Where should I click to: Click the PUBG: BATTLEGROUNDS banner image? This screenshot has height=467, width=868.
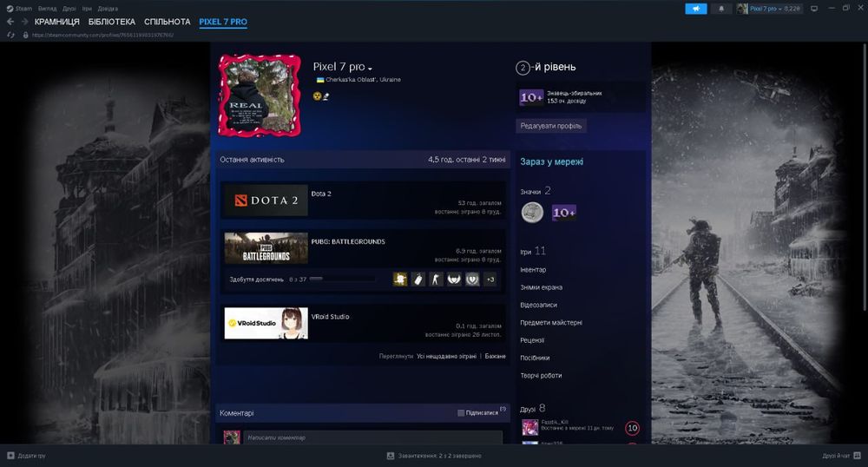[x=266, y=248]
